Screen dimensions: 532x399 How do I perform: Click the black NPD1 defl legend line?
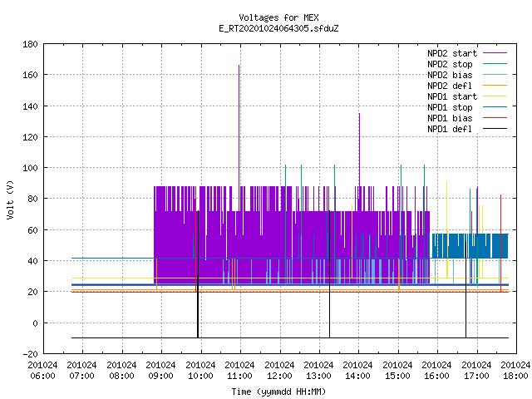(495, 129)
